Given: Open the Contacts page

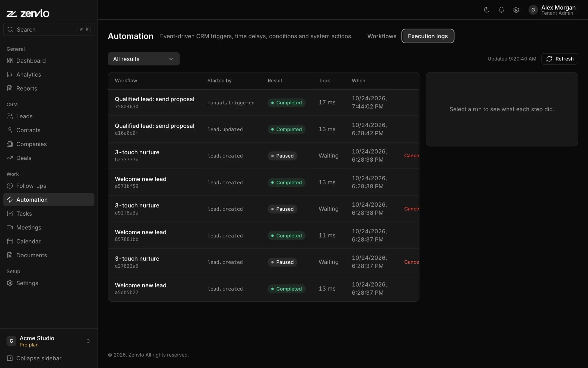Looking at the screenshot, I should (x=49, y=130).
